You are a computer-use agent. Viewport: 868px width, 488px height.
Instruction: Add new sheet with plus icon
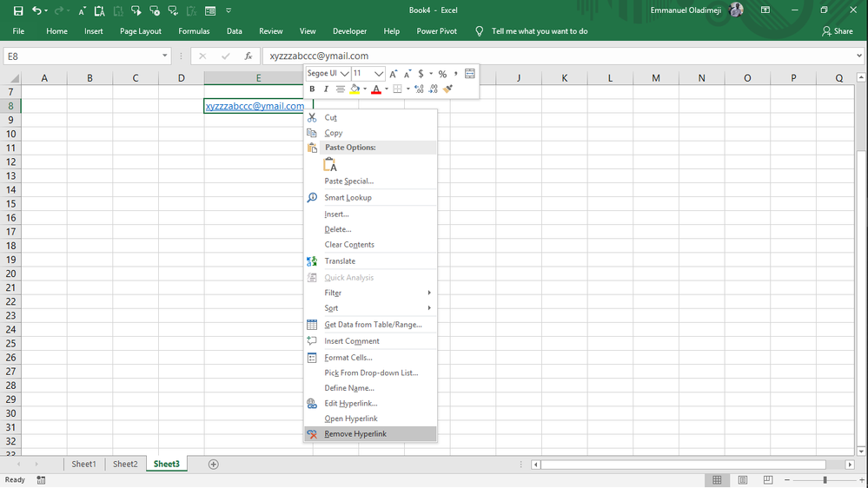(214, 464)
